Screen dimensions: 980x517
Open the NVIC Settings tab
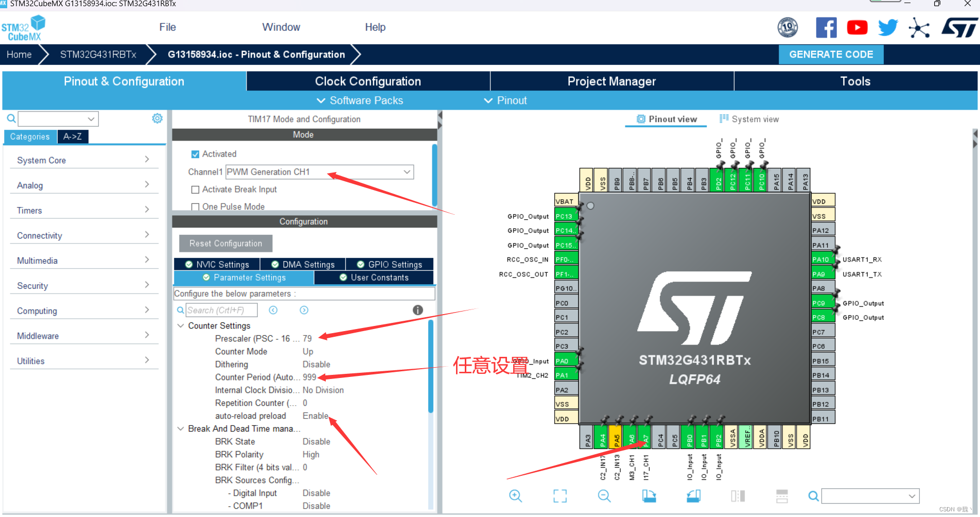217,264
